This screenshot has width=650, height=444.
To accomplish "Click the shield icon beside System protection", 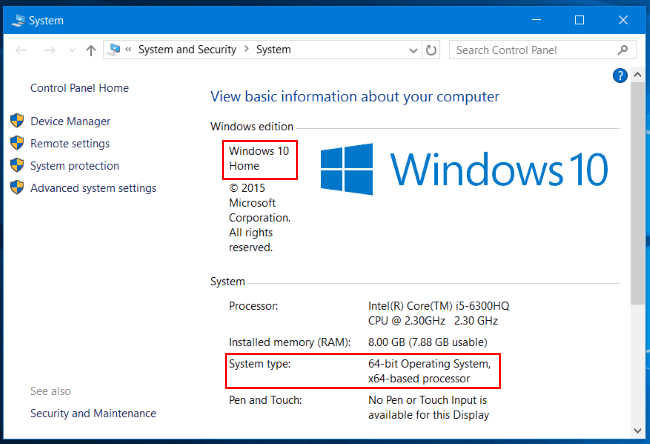I will (17, 165).
